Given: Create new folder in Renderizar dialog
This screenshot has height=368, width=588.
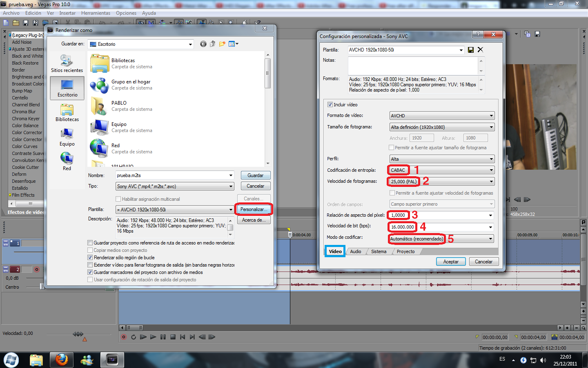Looking at the screenshot, I should click(222, 44).
